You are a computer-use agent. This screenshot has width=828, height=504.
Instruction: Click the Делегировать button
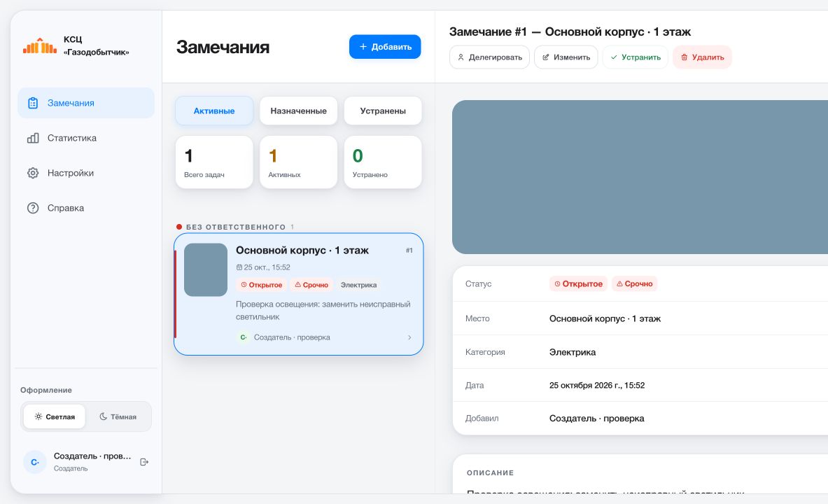click(489, 57)
